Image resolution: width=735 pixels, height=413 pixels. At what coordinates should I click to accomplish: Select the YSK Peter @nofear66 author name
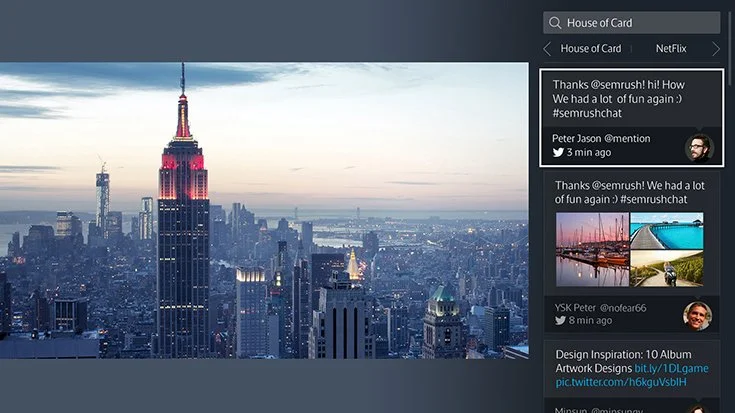(x=600, y=308)
